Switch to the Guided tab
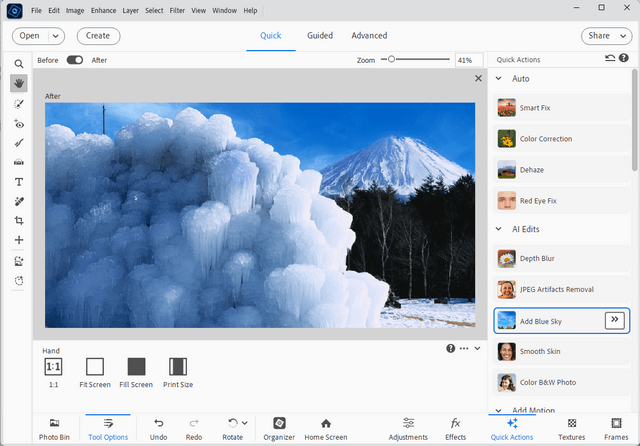The width and height of the screenshot is (640, 446). [x=320, y=36]
